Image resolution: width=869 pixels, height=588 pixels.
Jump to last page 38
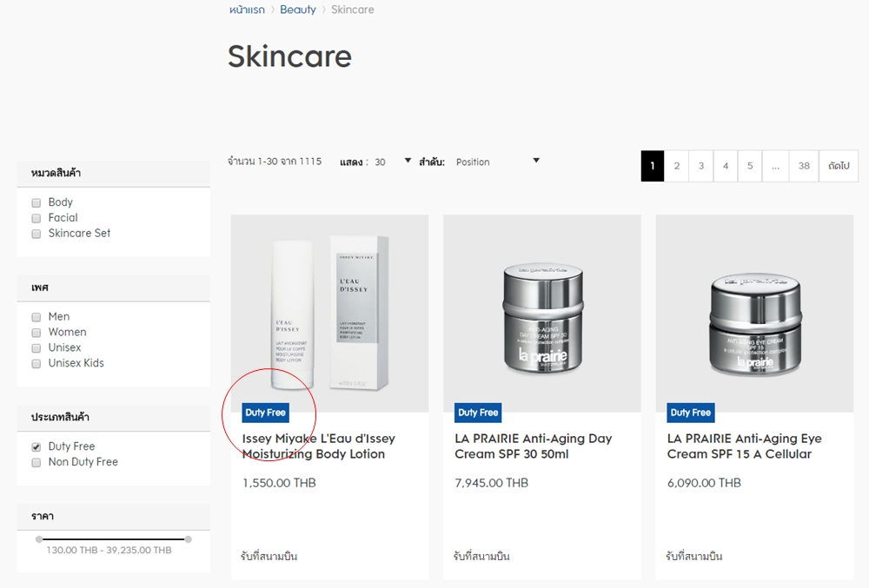pyautogui.click(x=804, y=166)
